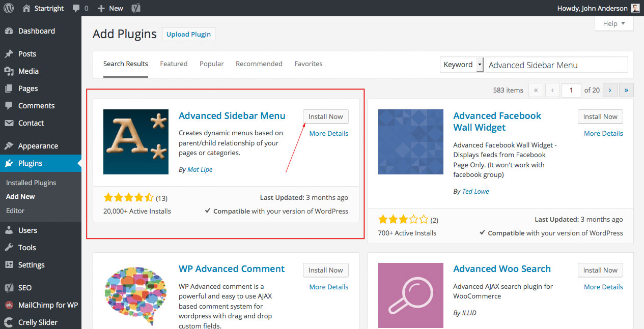Open More Details for Advanced Sidebar Menu
Image resolution: width=644 pixels, height=329 pixels.
click(x=329, y=134)
